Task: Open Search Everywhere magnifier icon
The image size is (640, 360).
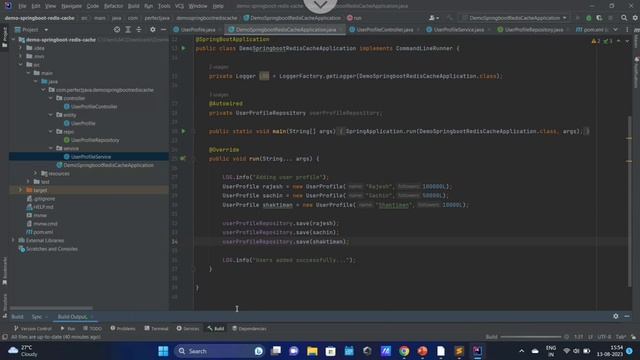Action: [x=624, y=18]
